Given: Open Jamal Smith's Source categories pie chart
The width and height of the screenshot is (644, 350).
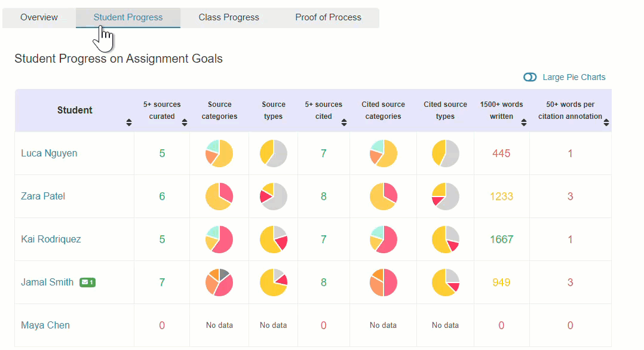Looking at the screenshot, I should point(219,282).
